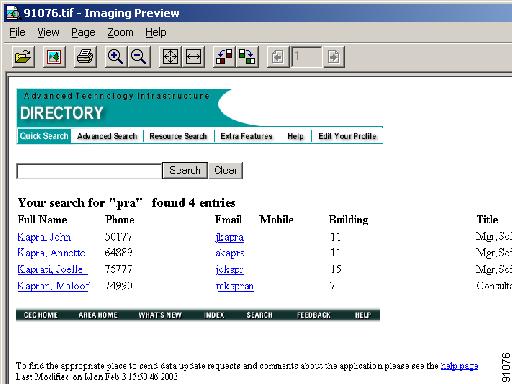The image size is (512, 384).
Task: Click FEEDBACK in footer bar
Action: (314, 315)
